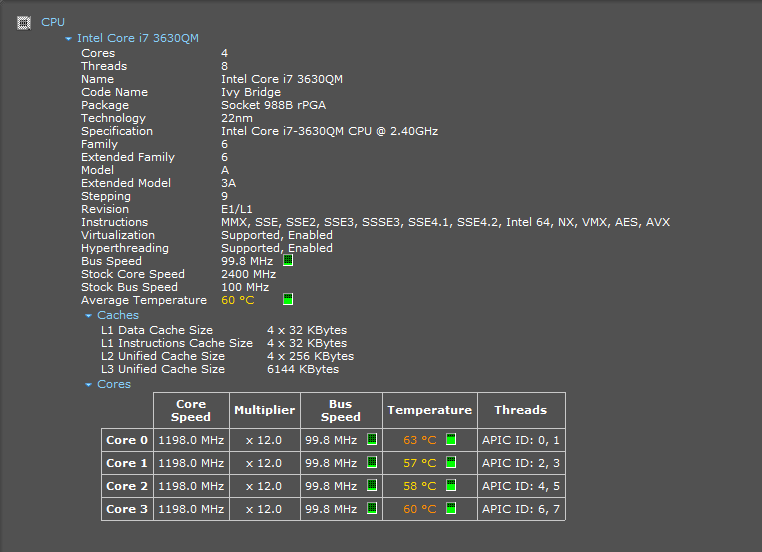The width and height of the screenshot is (762, 552).
Task: Click the CPU chip icon beside the heading
Action: pyautogui.click(x=24, y=22)
